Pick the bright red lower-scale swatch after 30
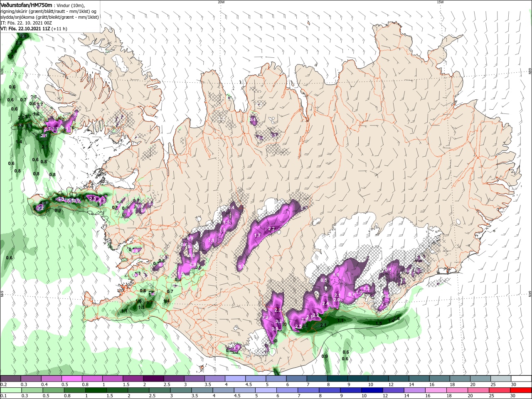The height and width of the screenshot is (399, 532). tap(521, 390)
